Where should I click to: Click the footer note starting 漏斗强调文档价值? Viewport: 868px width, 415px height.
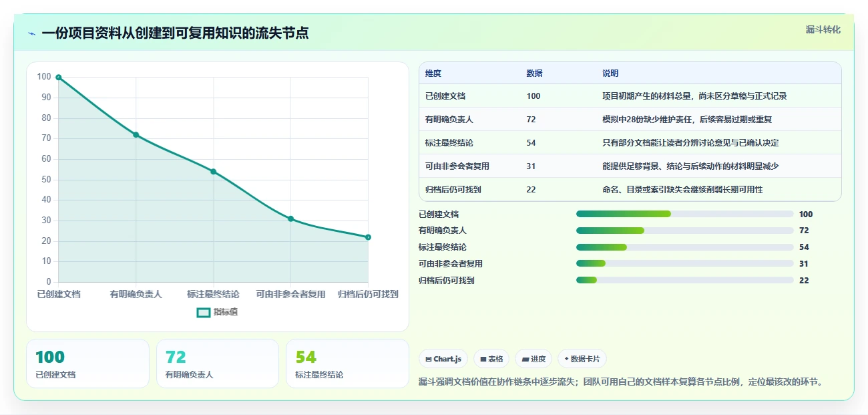point(622,382)
